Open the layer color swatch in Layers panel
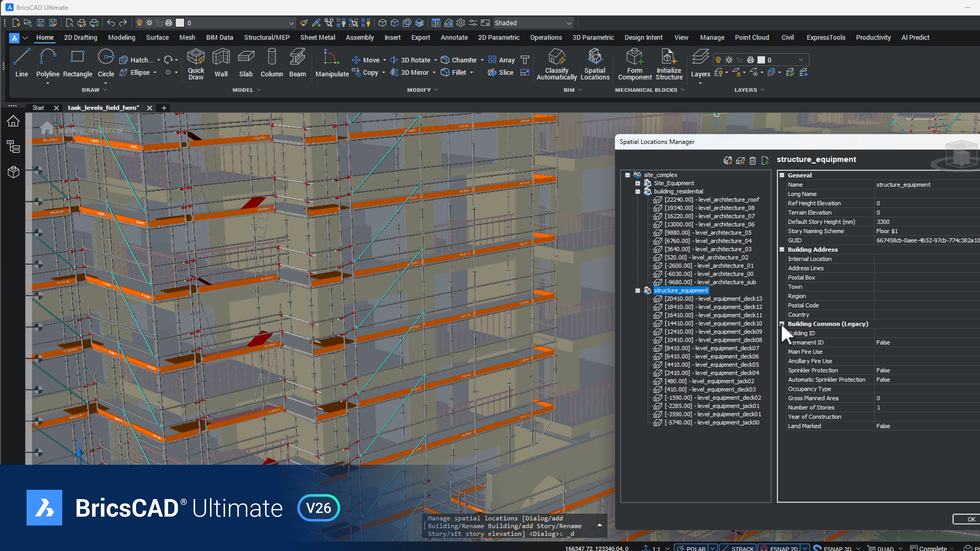980x551 pixels. (761, 59)
